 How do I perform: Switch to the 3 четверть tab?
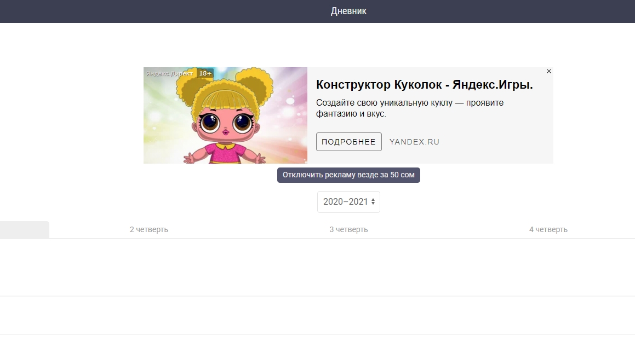tap(348, 230)
